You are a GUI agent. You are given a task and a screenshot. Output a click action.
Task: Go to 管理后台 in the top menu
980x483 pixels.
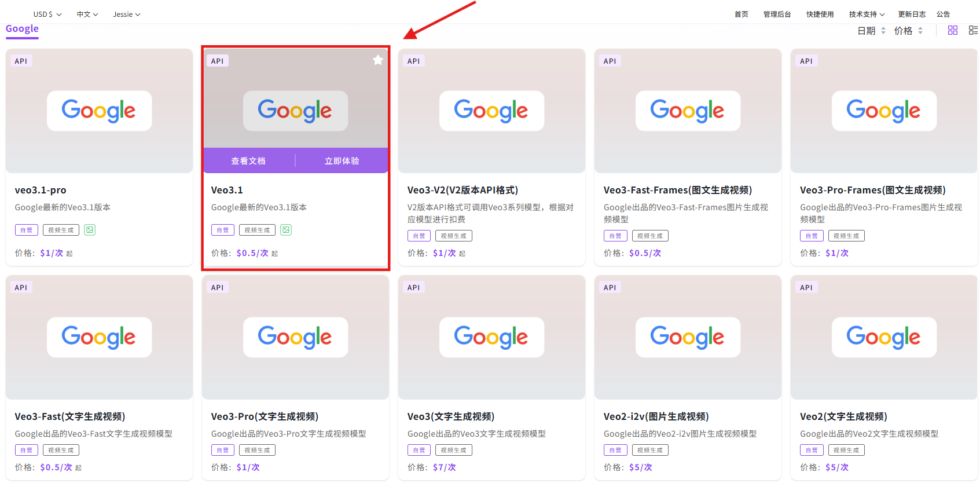pos(777,14)
